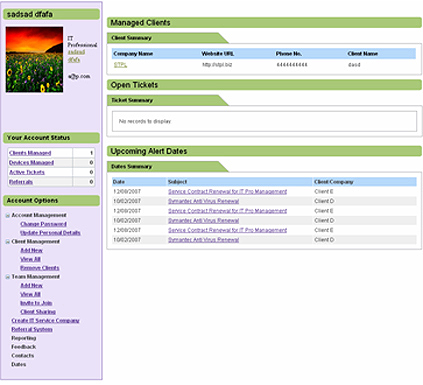Click the Date column header

point(119,182)
